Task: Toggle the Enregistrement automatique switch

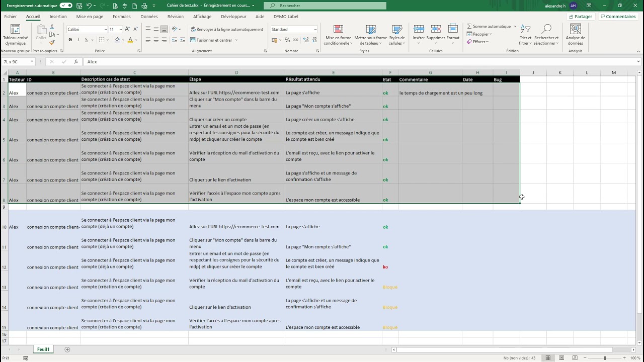Action: coord(66,6)
